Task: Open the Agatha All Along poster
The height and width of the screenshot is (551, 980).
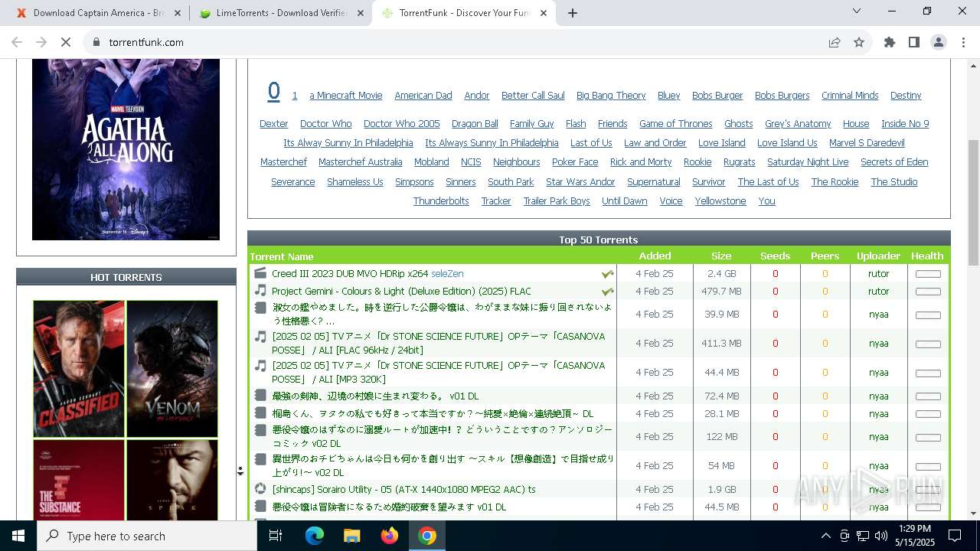Action: (126, 149)
